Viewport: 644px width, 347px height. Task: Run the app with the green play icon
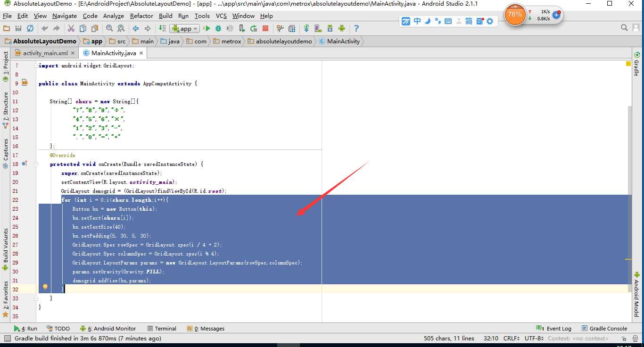[x=206, y=28]
